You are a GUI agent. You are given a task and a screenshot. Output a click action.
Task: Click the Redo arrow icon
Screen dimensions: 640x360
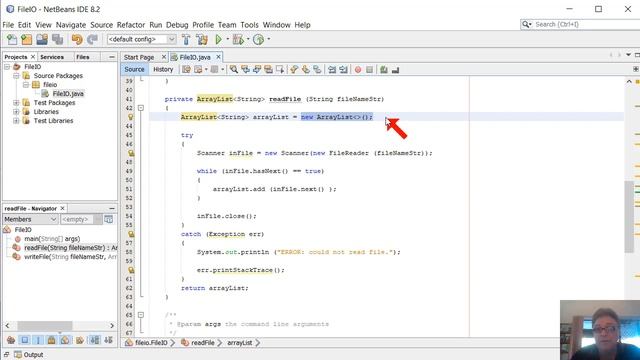(x=93, y=39)
